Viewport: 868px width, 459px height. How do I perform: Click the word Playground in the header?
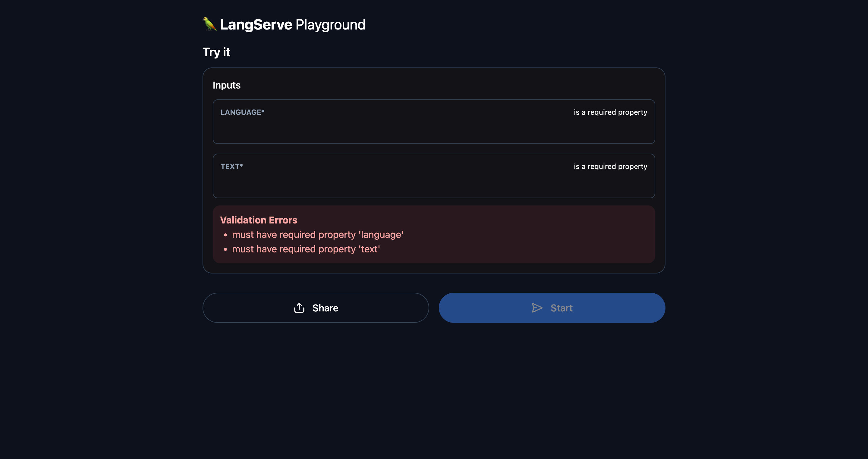click(330, 25)
